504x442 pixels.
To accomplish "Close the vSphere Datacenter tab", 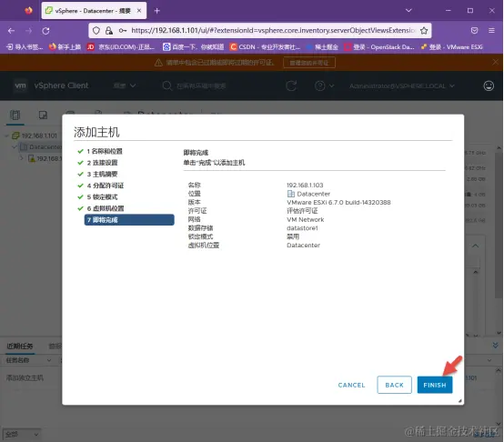I will 139,11.
